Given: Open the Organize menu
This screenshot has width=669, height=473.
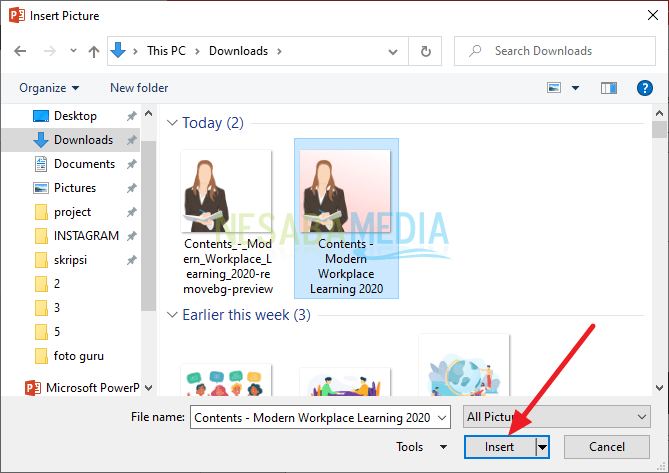Looking at the screenshot, I should 48,88.
